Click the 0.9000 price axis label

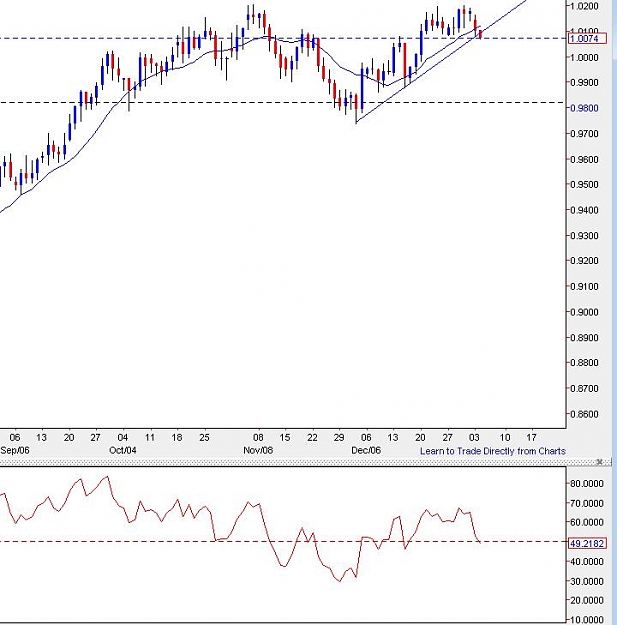pos(584,312)
